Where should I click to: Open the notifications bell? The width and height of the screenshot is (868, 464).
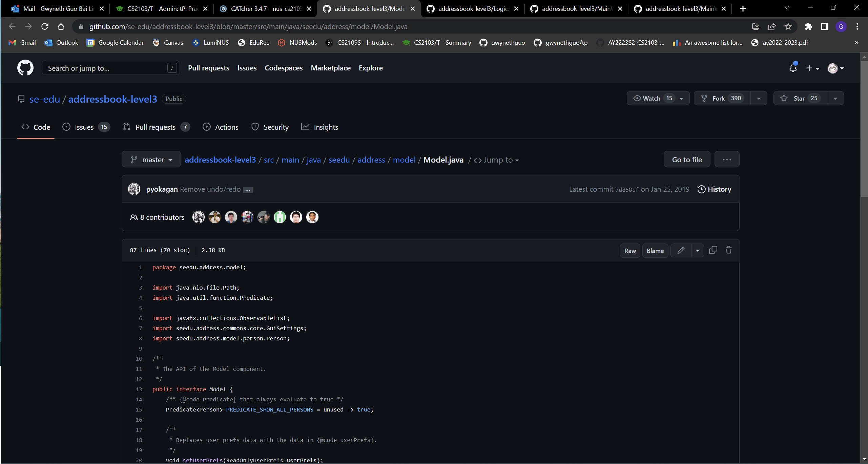[x=793, y=68]
